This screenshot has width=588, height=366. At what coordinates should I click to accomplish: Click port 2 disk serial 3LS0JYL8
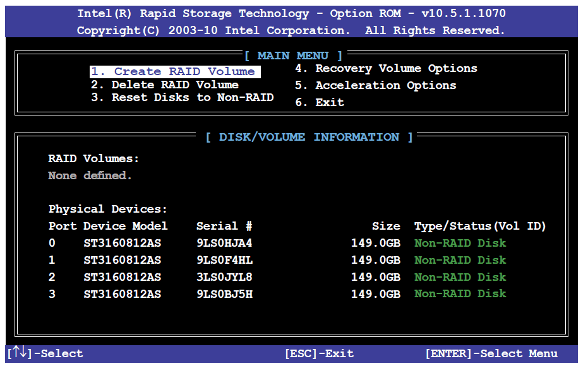224,277
